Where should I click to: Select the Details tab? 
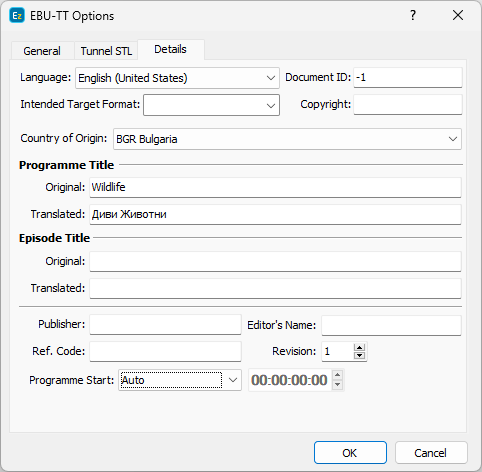170,49
